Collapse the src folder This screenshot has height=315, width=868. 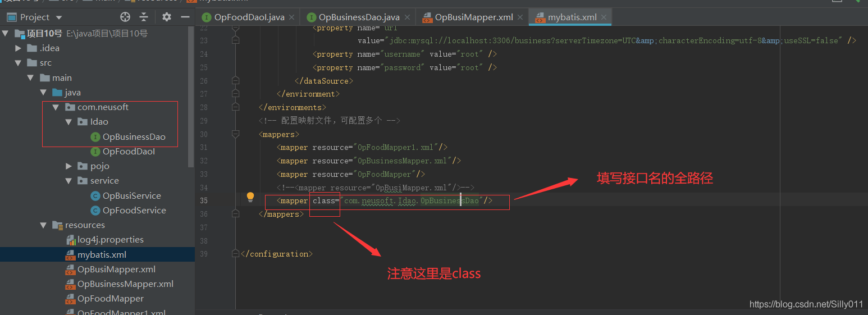pos(19,63)
